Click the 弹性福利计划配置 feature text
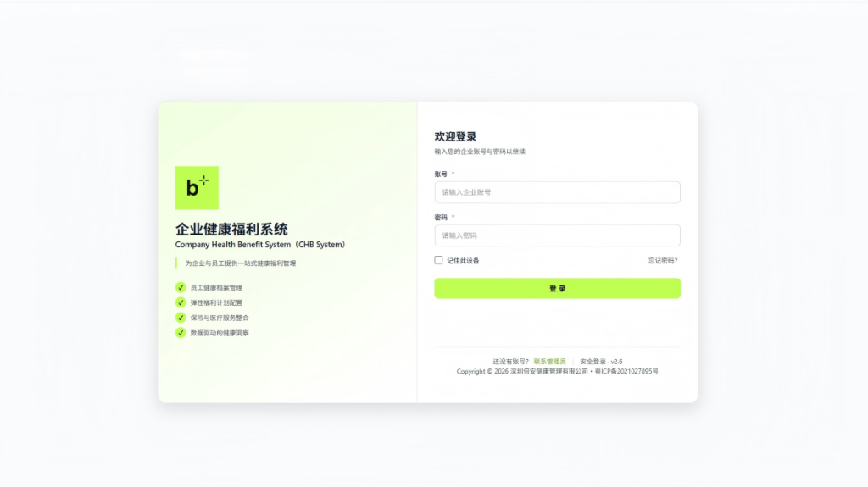868x487 pixels. click(x=216, y=302)
